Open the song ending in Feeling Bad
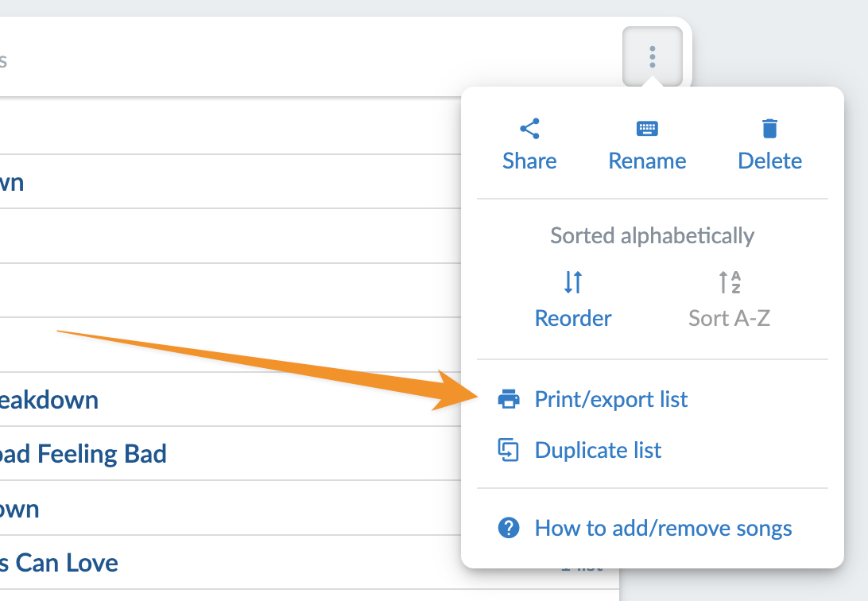Screen dimensions: 868x601 tap(83, 454)
